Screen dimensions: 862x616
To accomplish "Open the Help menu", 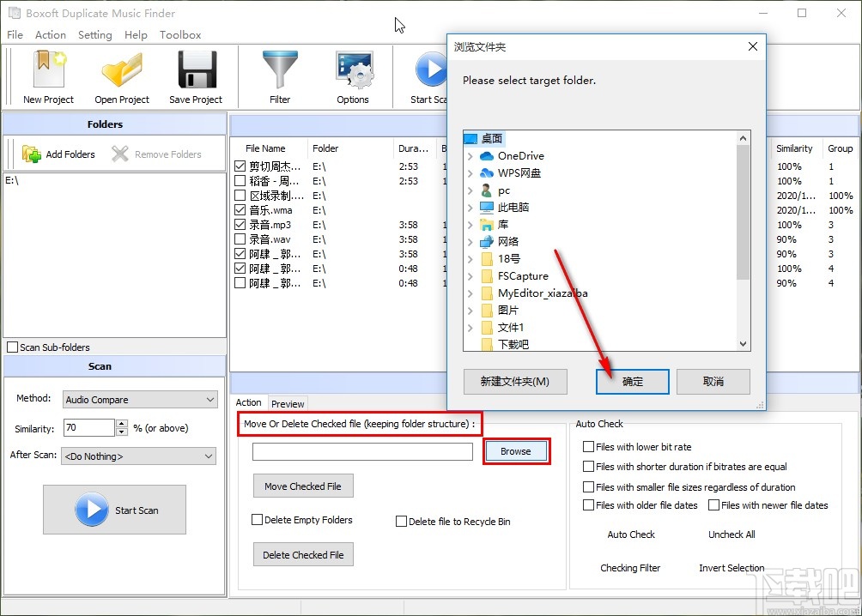I will coord(136,34).
